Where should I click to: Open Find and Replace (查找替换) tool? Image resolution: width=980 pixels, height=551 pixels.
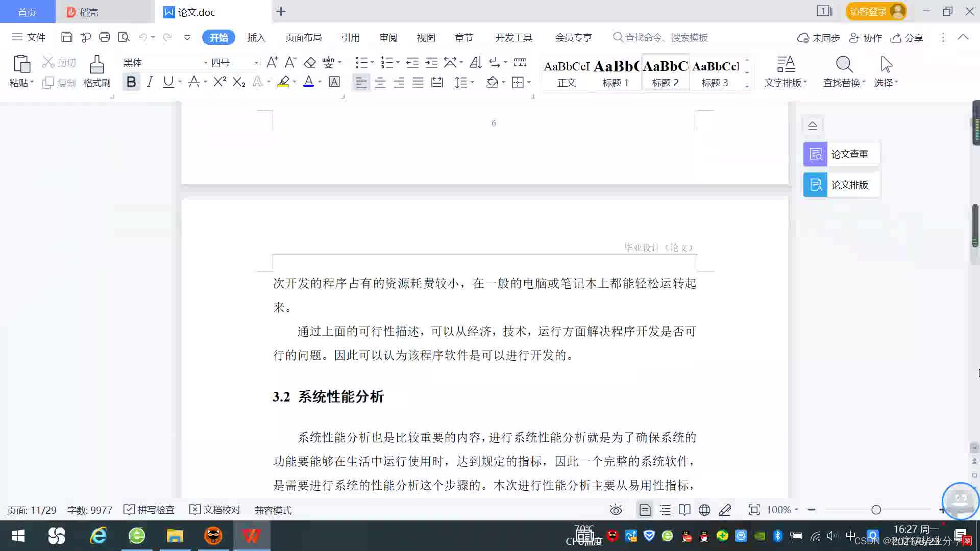(x=844, y=71)
